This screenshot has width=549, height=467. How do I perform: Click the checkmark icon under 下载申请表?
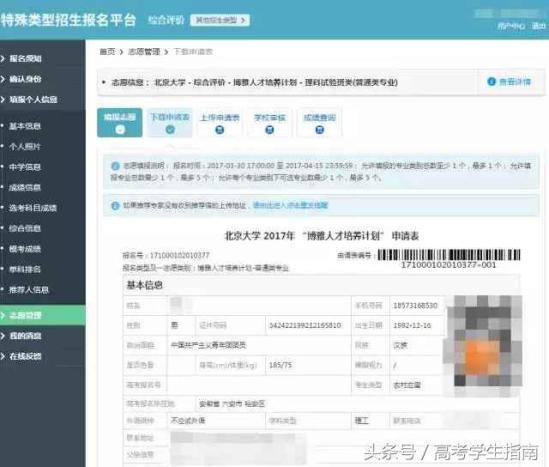click(170, 130)
